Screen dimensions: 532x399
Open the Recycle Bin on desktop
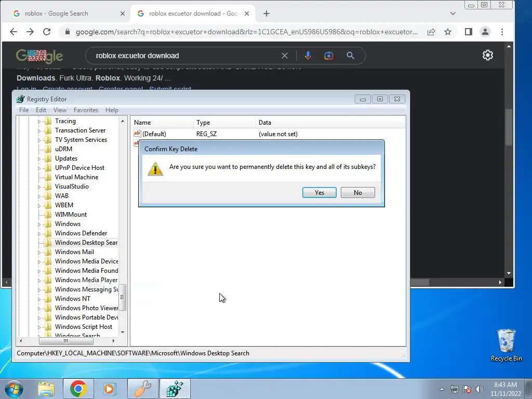tap(506, 345)
